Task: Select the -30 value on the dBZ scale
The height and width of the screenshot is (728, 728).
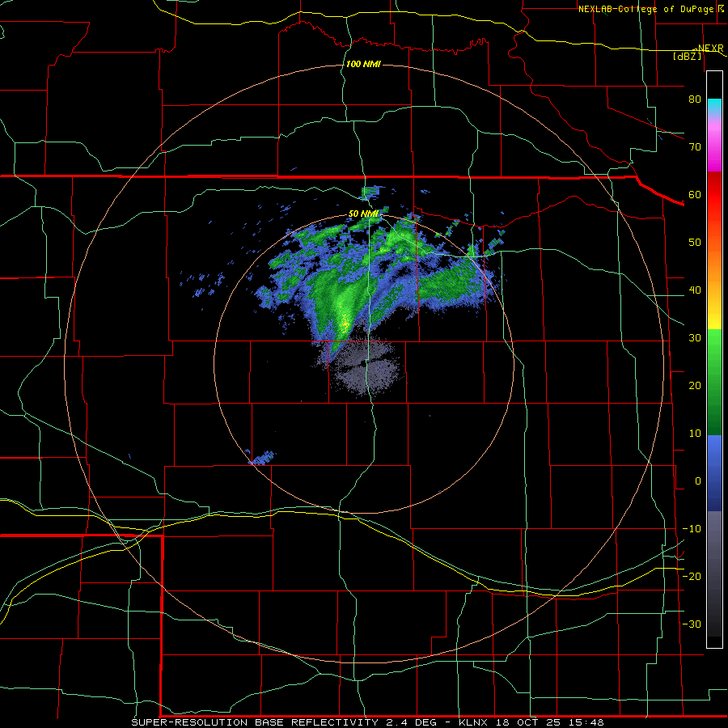Action: point(692,624)
